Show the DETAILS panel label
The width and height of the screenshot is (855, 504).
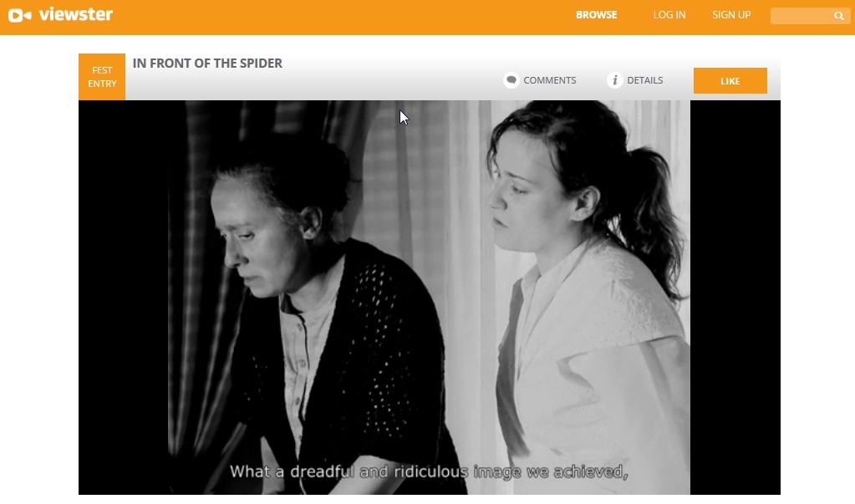pos(645,80)
